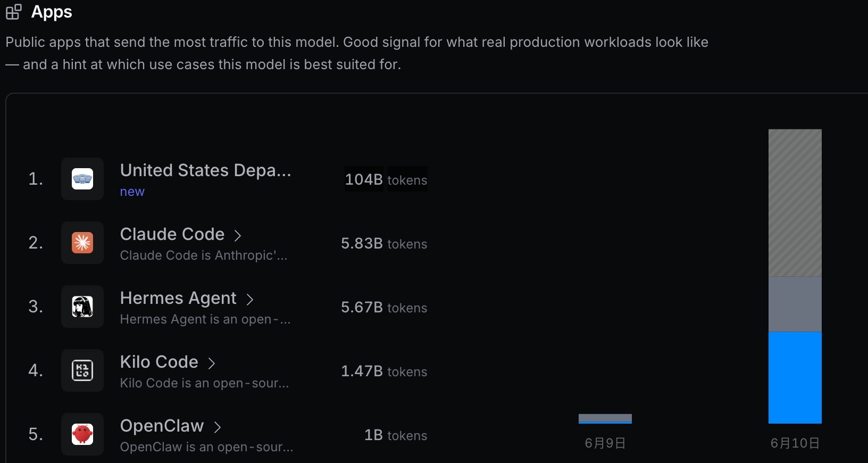
Task: Expand Hermes Agent via its chevron arrow
Action: click(250, 299)
